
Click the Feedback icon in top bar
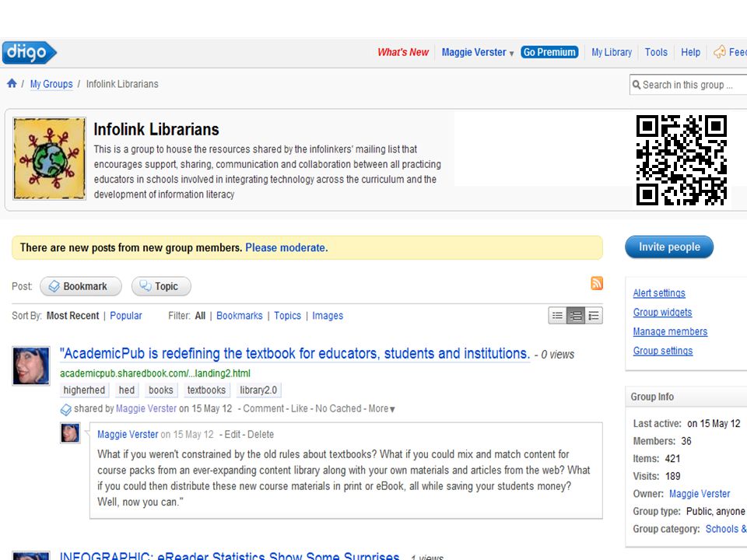pos(719,52)
